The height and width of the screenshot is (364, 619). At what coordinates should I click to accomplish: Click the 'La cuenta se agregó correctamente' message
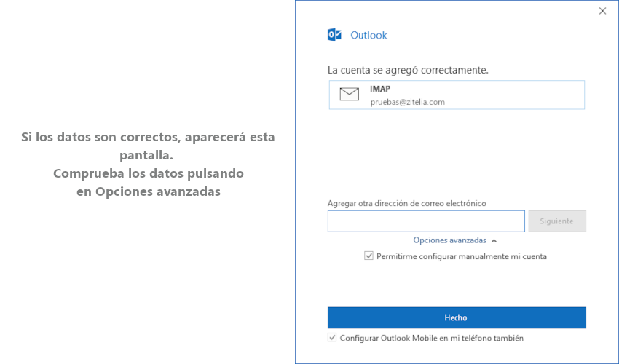(x=408, y=70)
